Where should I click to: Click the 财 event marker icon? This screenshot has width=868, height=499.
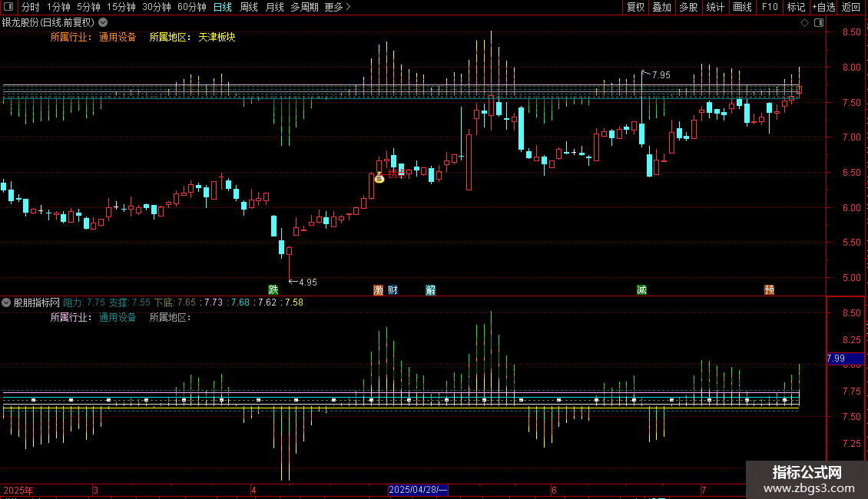point(393,290)
